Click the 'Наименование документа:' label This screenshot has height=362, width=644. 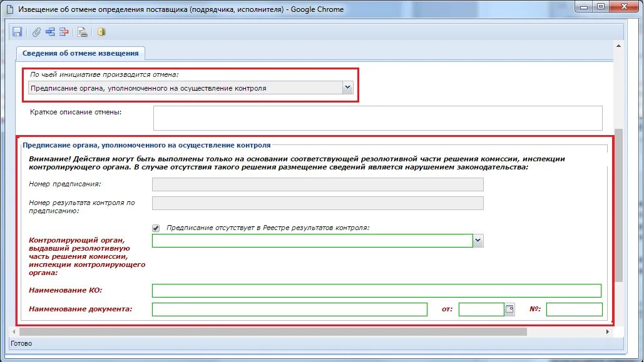[x=81, y=309]
